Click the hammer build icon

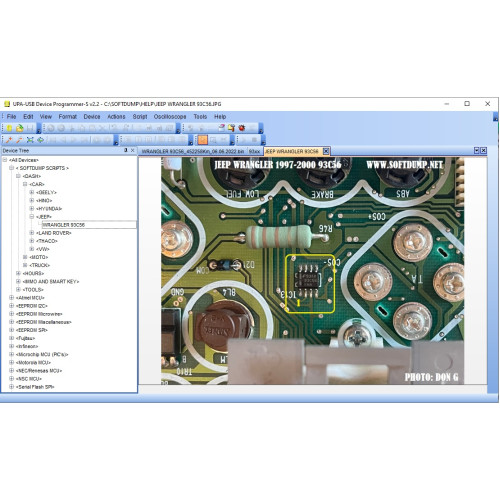(x=231, y=128)
